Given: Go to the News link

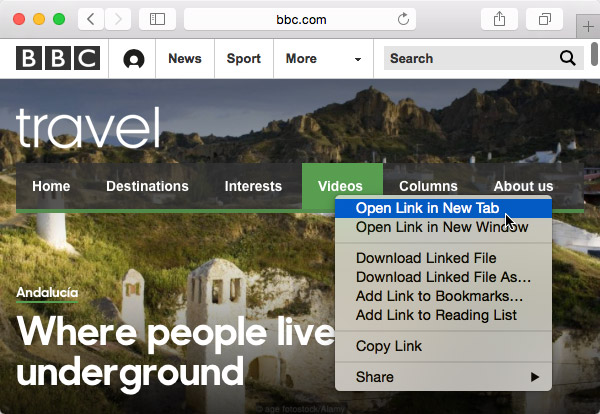Looking at the screenshot, I should (184, 59).
